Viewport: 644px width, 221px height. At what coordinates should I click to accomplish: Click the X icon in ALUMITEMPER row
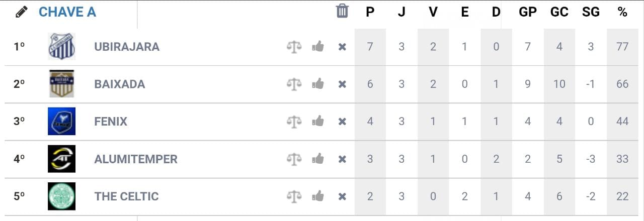(342, 159)
